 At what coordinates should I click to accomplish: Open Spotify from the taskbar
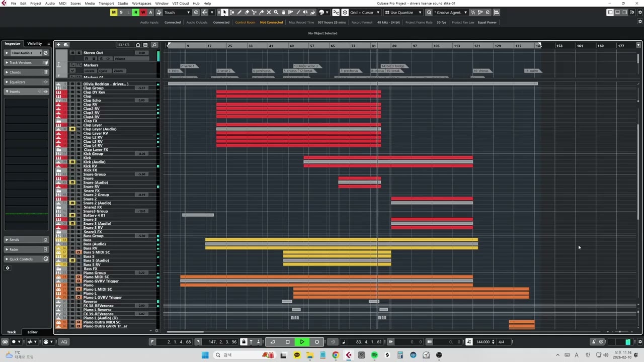coord(374,355)
